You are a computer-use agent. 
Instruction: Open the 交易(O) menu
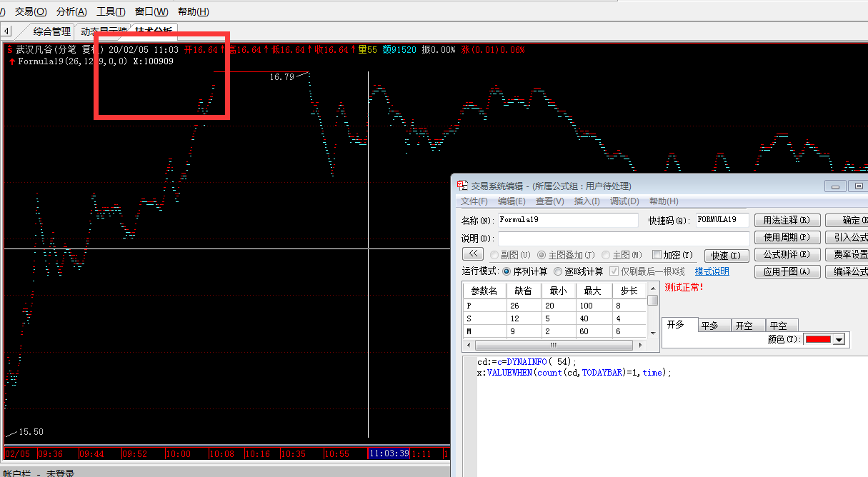[x=31, y=11]
